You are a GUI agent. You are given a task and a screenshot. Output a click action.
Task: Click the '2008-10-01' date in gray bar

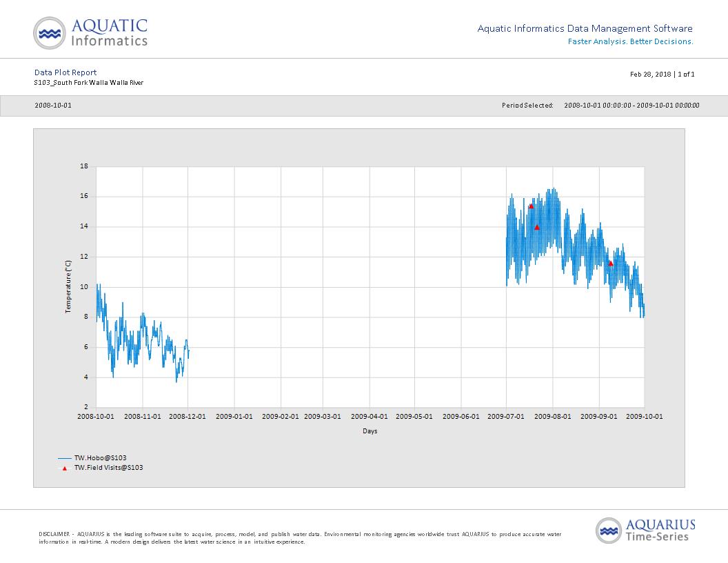53,106
